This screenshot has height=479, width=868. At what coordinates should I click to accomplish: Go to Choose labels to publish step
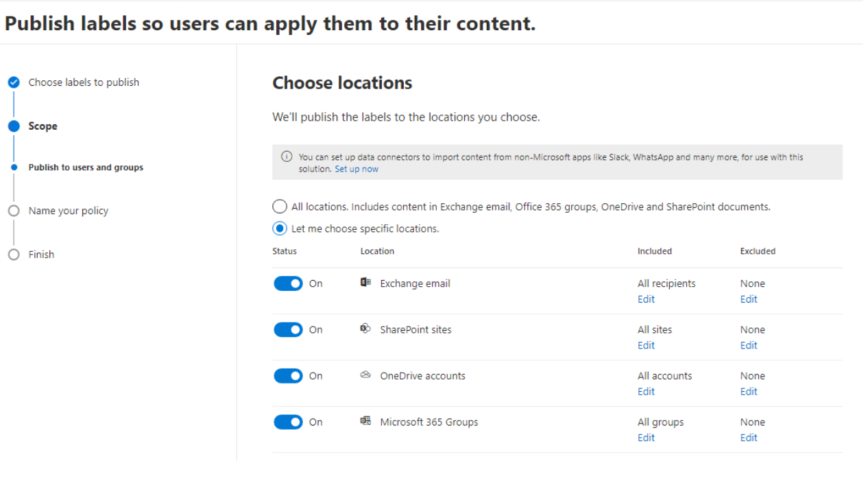coord(84,82)
